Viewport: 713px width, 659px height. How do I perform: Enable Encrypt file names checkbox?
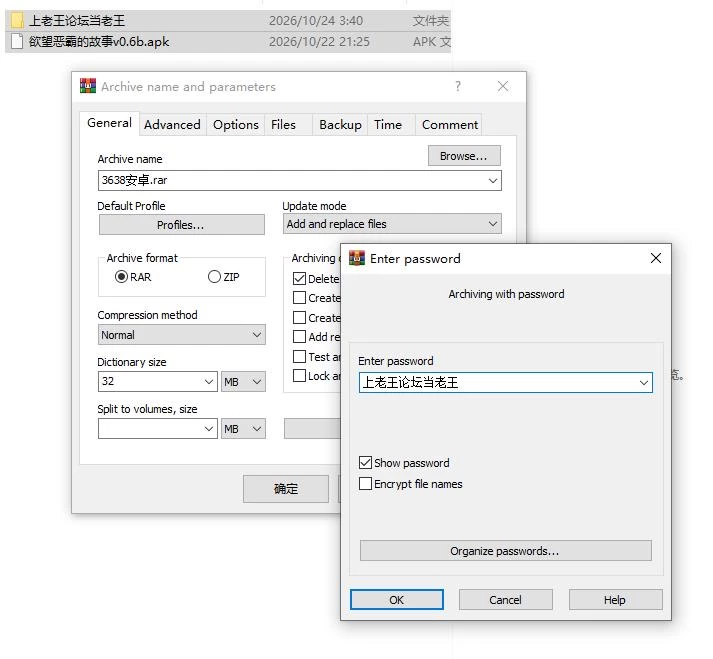coord(365,483)
